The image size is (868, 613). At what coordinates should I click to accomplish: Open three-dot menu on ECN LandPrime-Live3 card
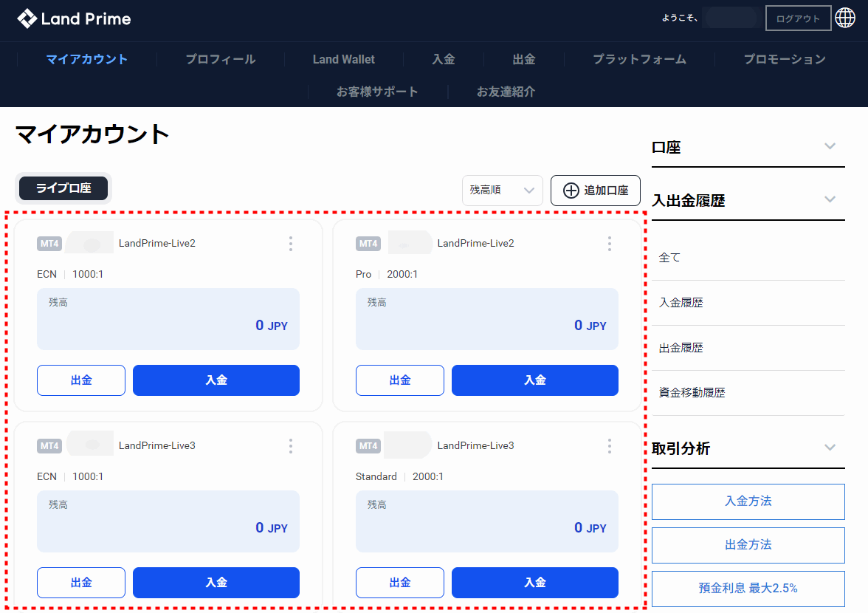click(291, 446)
